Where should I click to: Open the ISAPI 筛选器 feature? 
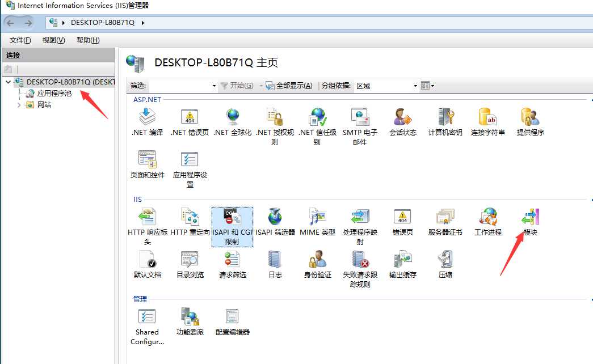click(275, 222)
